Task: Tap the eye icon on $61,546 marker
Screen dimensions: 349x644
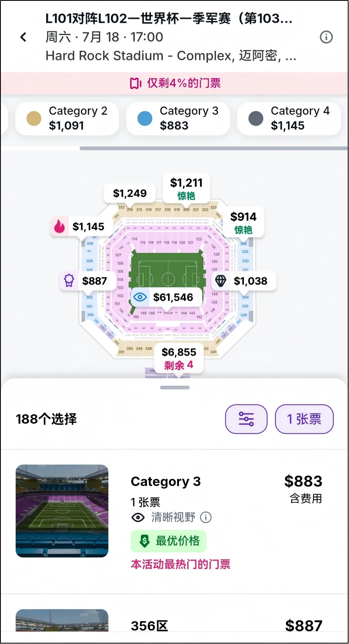Action: point(140,297)
